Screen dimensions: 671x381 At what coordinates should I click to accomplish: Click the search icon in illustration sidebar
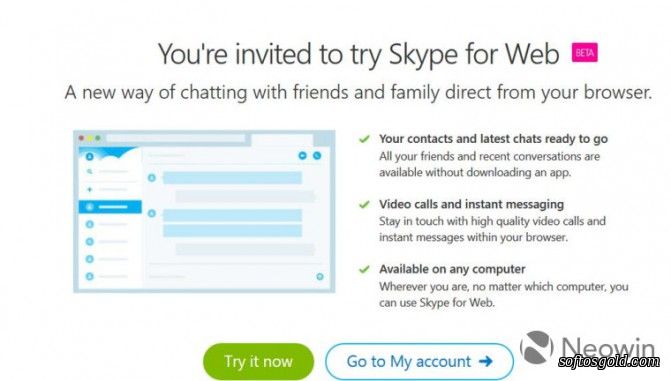pyautogui.click(x=89, y=171)
